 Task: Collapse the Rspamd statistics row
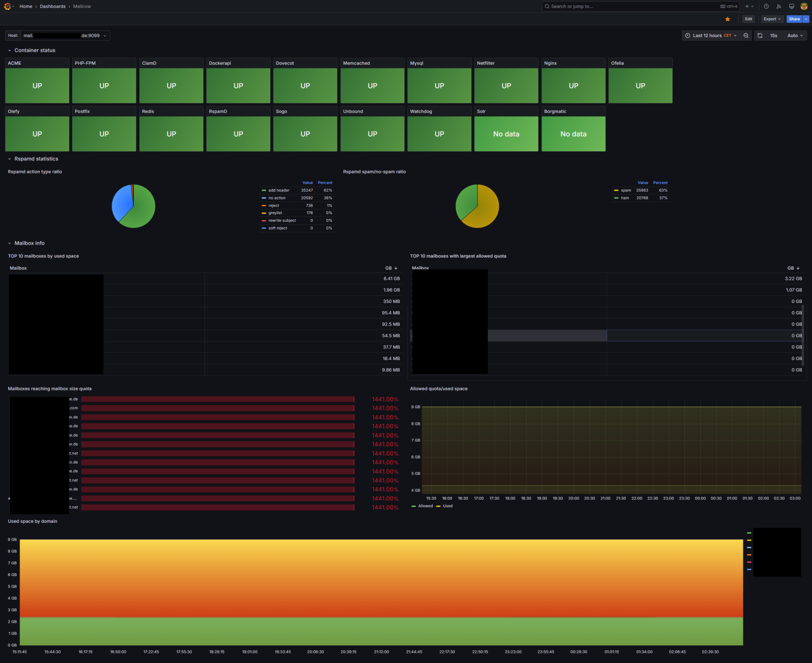pyautogui.click(x=36, y=159)
